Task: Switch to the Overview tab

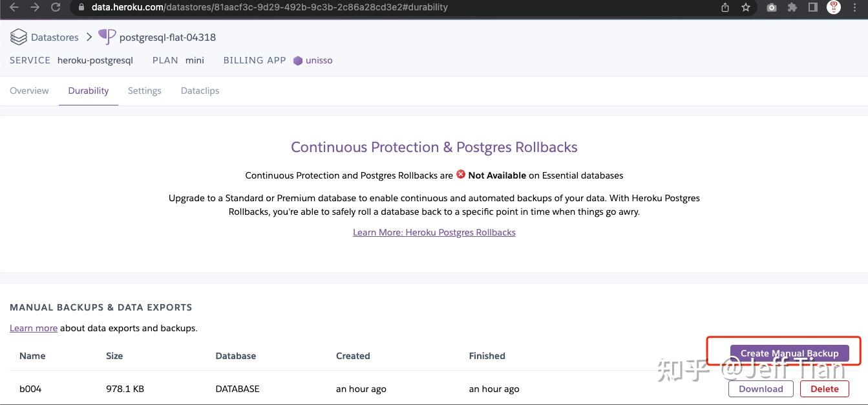Action: 29,91
